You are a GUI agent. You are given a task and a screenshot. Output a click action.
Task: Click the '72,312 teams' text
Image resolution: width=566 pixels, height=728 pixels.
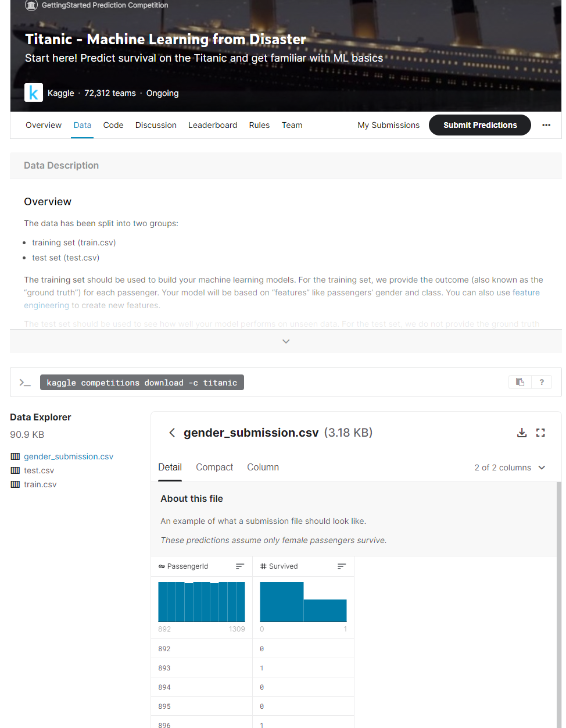coord(110,93)
